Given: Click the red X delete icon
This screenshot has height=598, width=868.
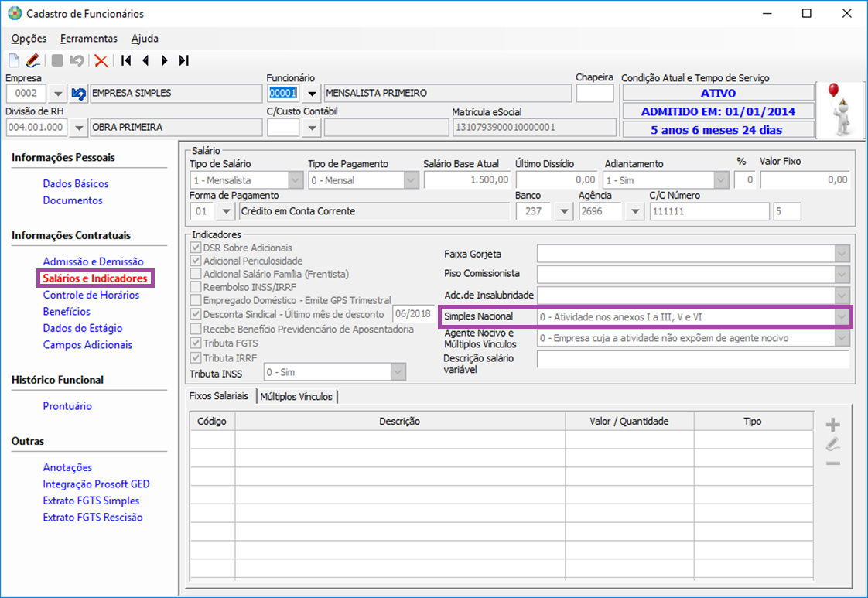Looking at the screenshot, I should 101,60.
